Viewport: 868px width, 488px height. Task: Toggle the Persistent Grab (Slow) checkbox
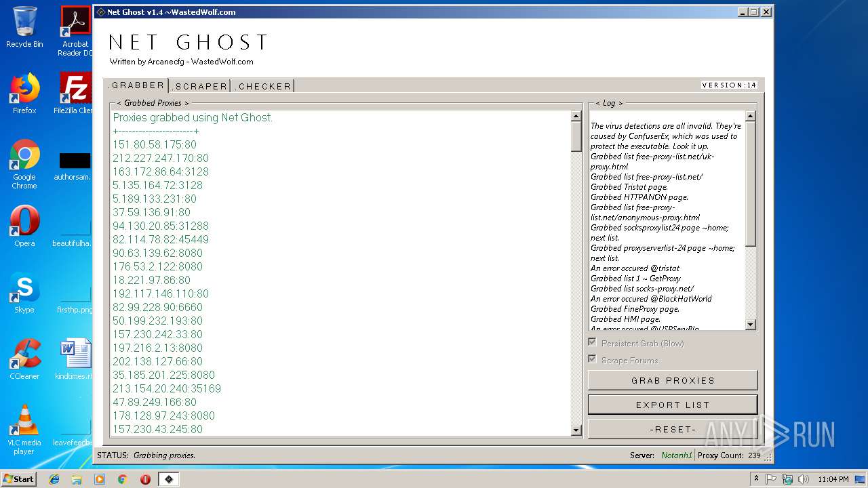(593, 343)
